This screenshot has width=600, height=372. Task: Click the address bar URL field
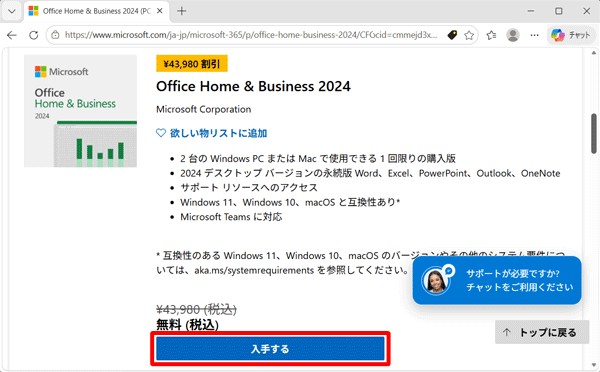pos(251,35)
